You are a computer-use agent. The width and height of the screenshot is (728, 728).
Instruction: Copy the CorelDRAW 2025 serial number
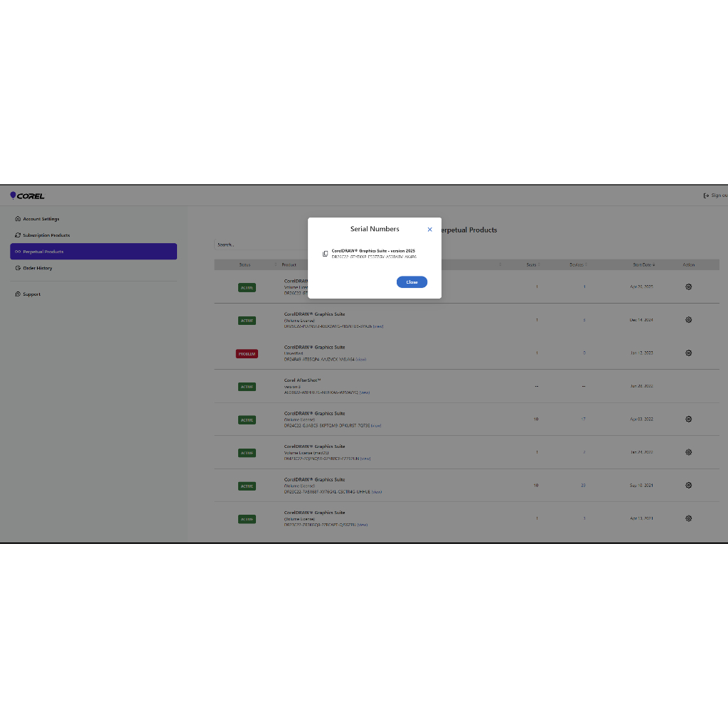(x=325, y=254)
